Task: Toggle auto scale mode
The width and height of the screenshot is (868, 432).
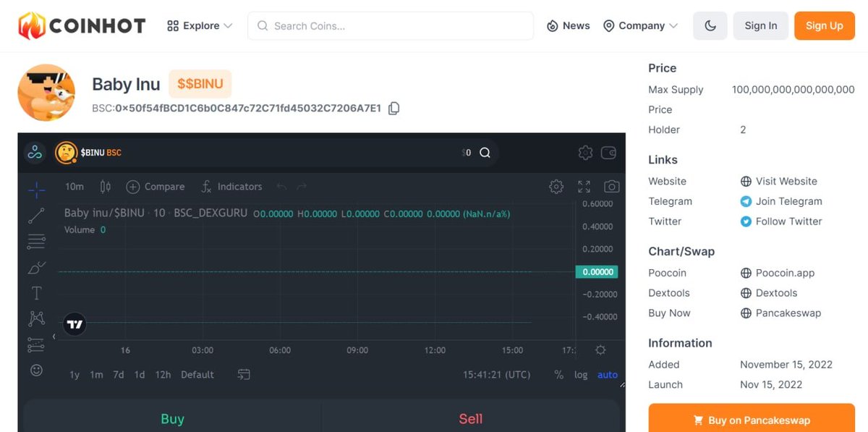Action: (x=608, y=375)
